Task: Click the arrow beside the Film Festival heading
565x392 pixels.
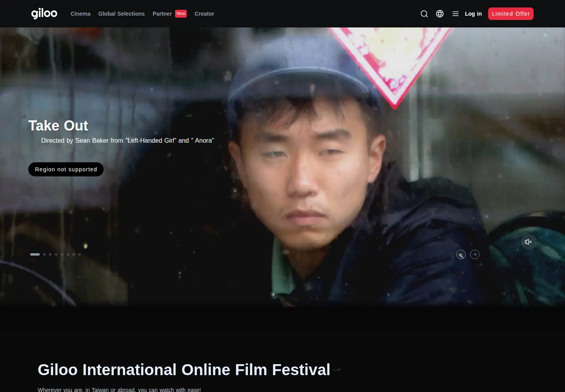Action: (337, 370)
